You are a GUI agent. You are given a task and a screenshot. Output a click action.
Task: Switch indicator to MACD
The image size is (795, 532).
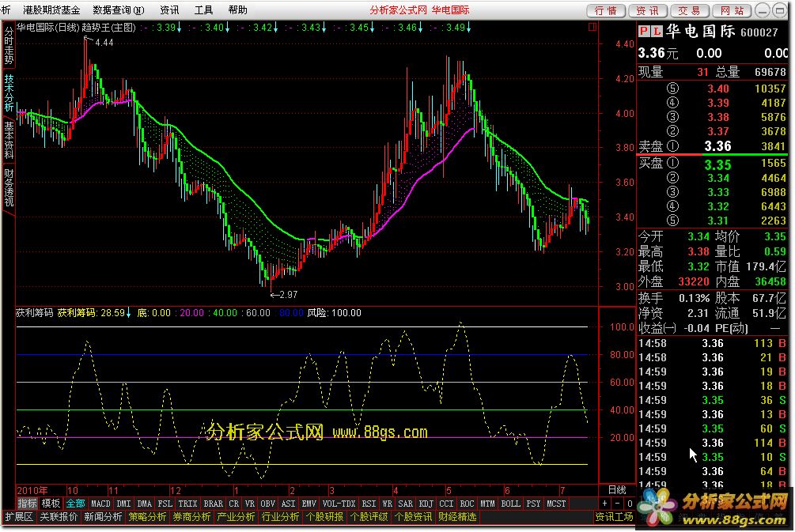point(100,504)
